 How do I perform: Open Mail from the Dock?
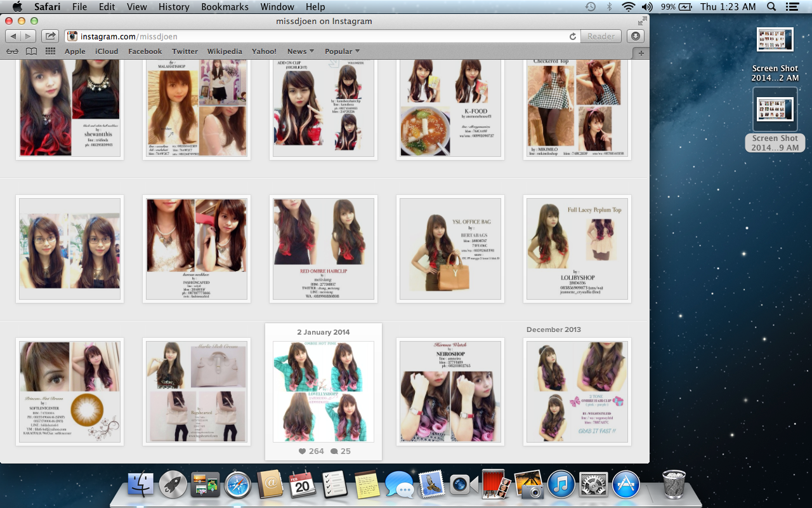(x=431, y=485)
